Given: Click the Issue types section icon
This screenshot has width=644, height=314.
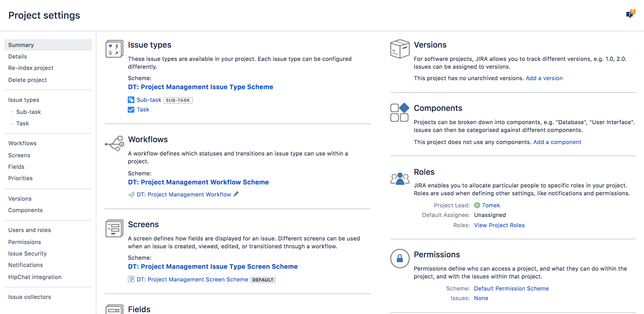Looking at the screenshot, I should pos(114,49).
